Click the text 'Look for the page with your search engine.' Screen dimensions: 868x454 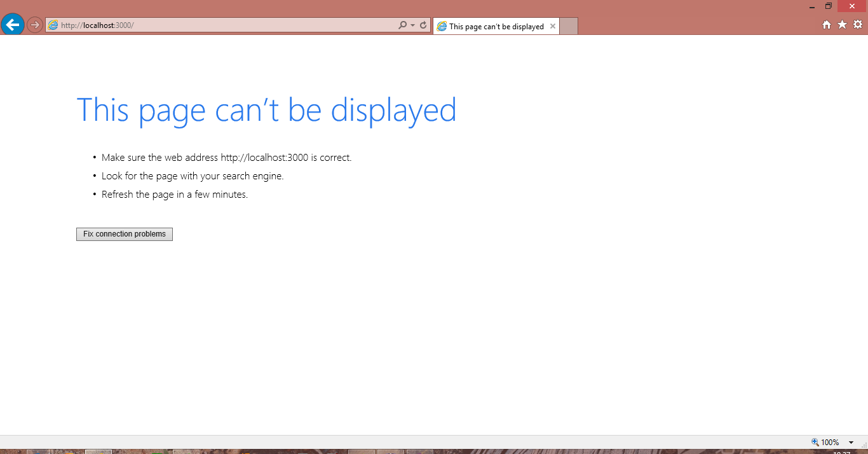(193, 176)
